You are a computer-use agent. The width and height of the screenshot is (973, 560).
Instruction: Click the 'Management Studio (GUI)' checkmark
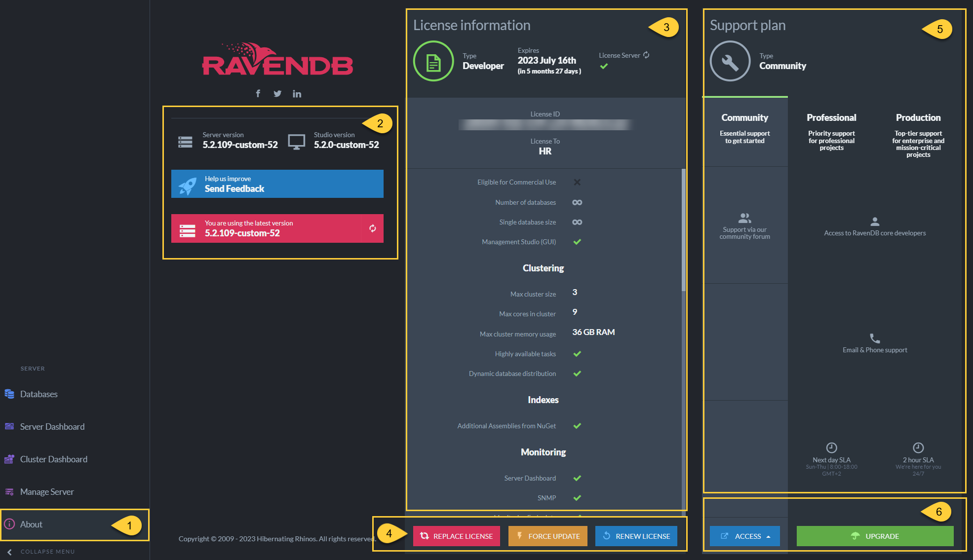point(577,242)
